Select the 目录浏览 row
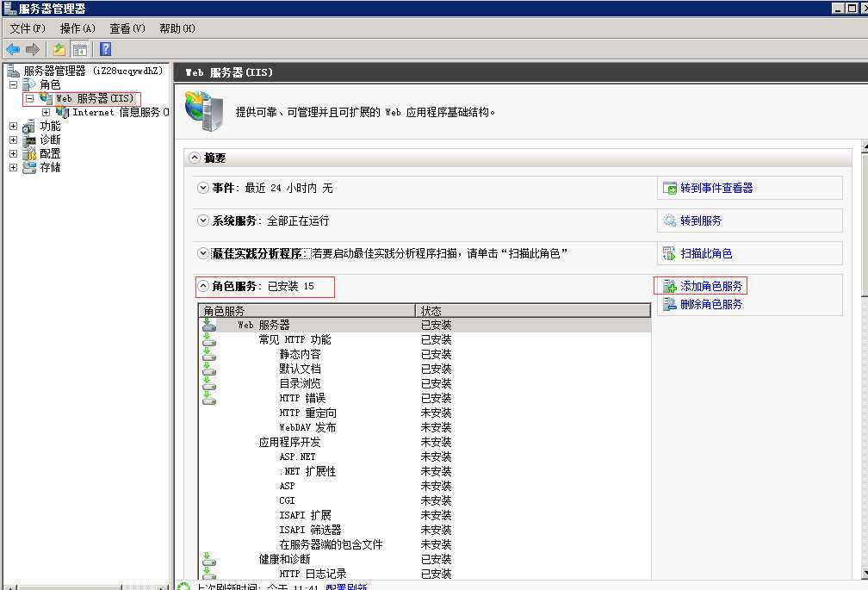868x590 pixels. pos(424,383)
